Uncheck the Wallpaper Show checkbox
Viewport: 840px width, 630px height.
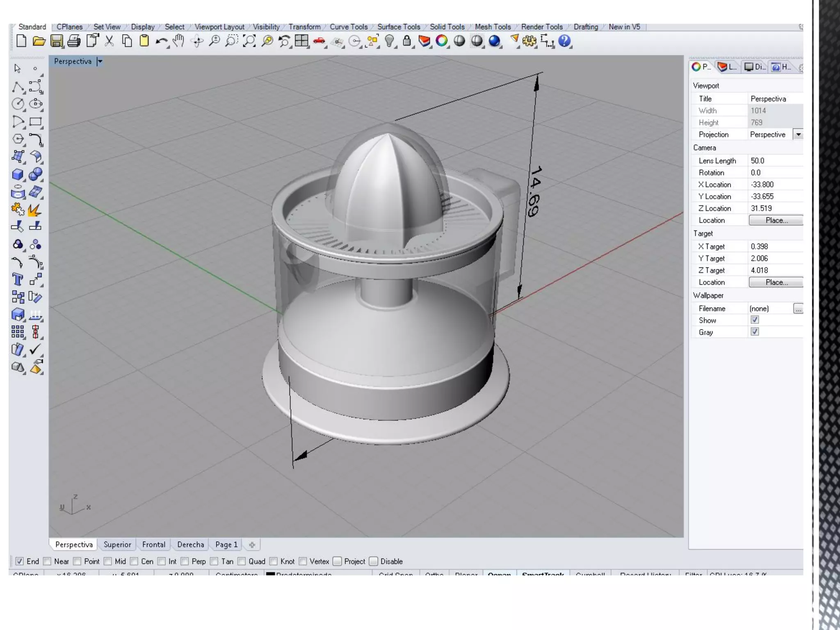[755, 320]
